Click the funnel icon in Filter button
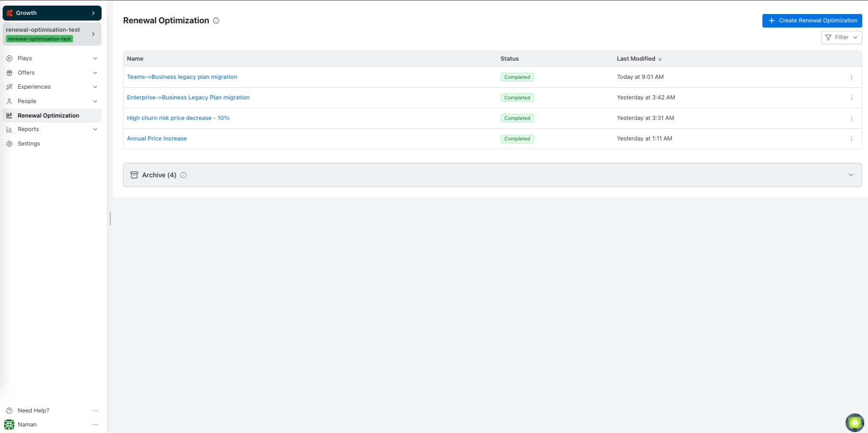Screen dimensions: 868x433 tap(828, 37)
